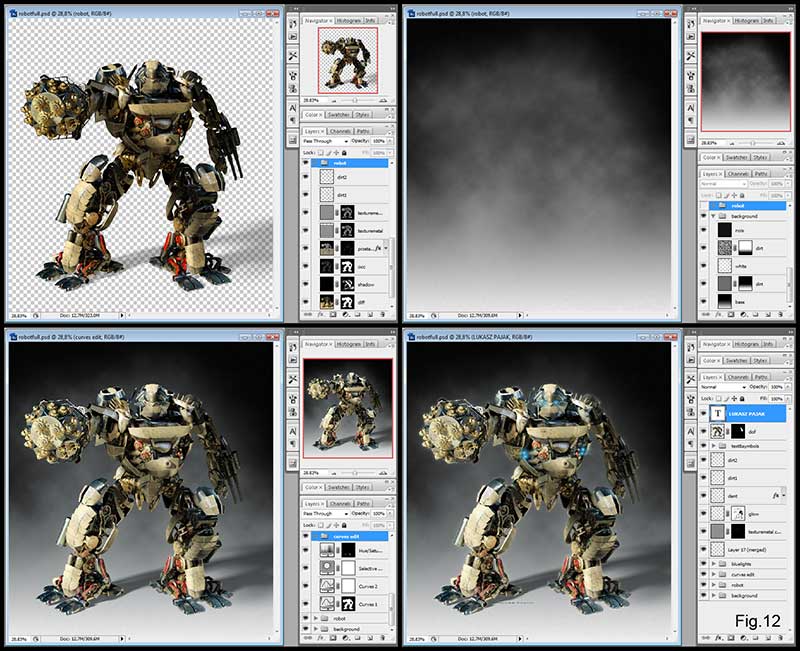Show hidden robot group in background-only window

tap(704, 205)
